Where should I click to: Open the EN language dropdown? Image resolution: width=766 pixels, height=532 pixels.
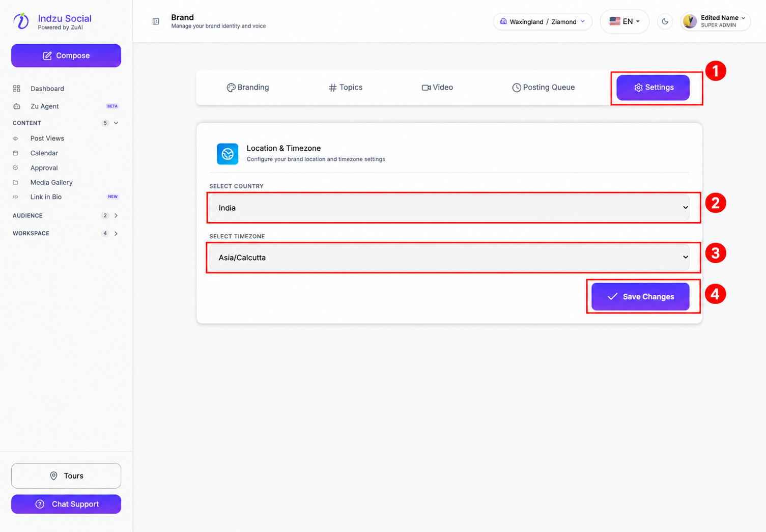(x=625, y=21)
